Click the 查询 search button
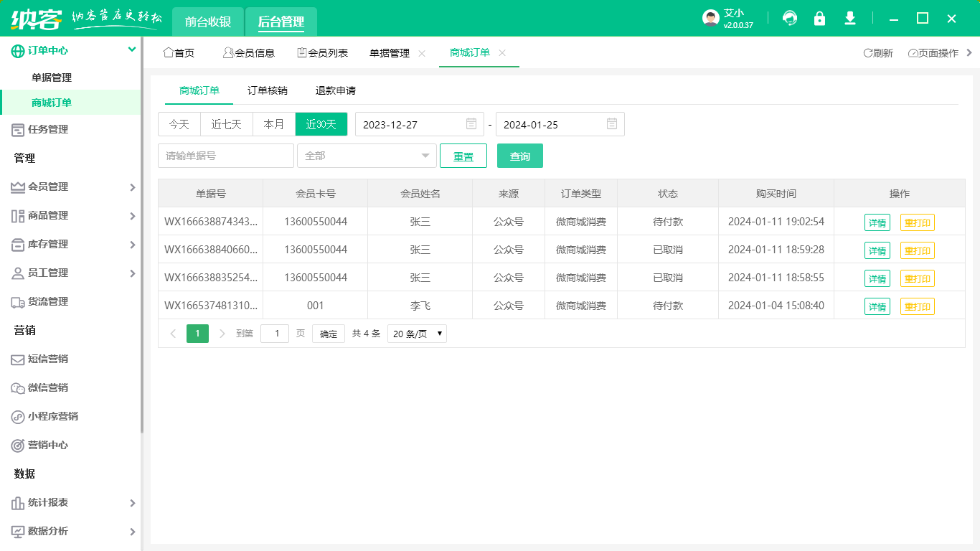Screen dimensions: 980x551 click(x=519, y=156)
